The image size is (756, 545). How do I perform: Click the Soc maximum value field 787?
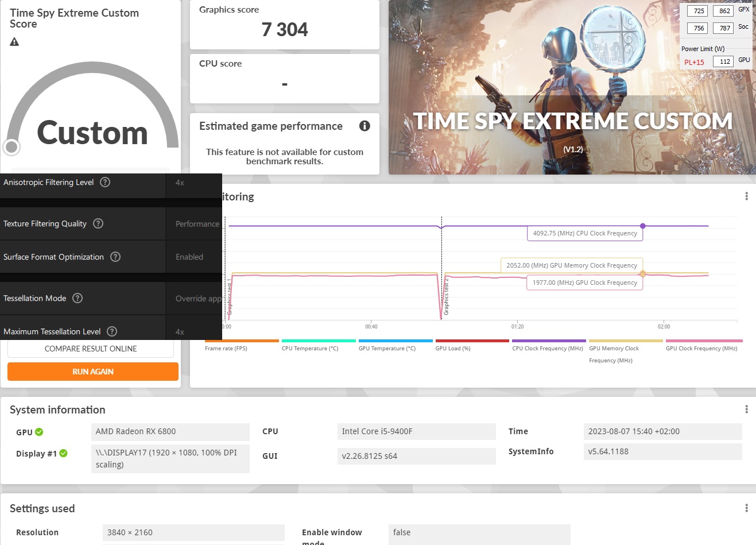coord(723,28)
